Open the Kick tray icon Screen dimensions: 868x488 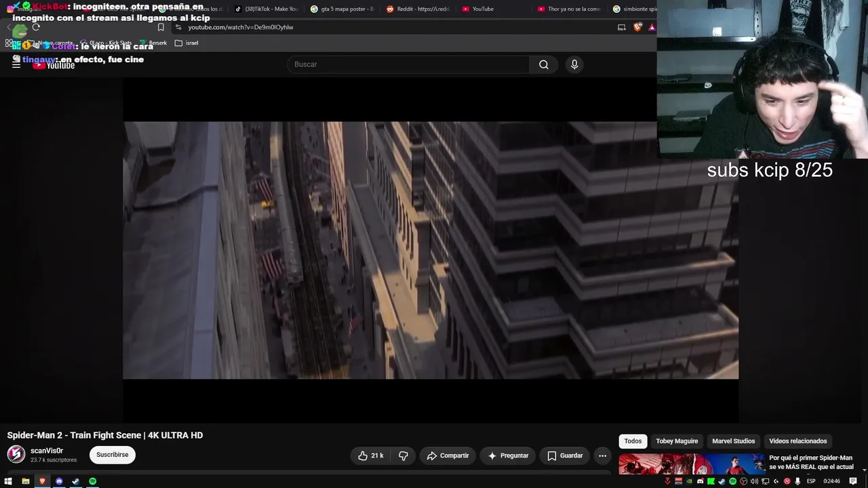(711, 481)
